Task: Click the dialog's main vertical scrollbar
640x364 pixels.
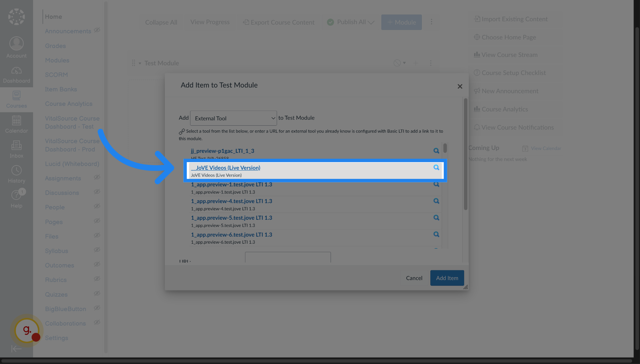Action: click(465, 154)
